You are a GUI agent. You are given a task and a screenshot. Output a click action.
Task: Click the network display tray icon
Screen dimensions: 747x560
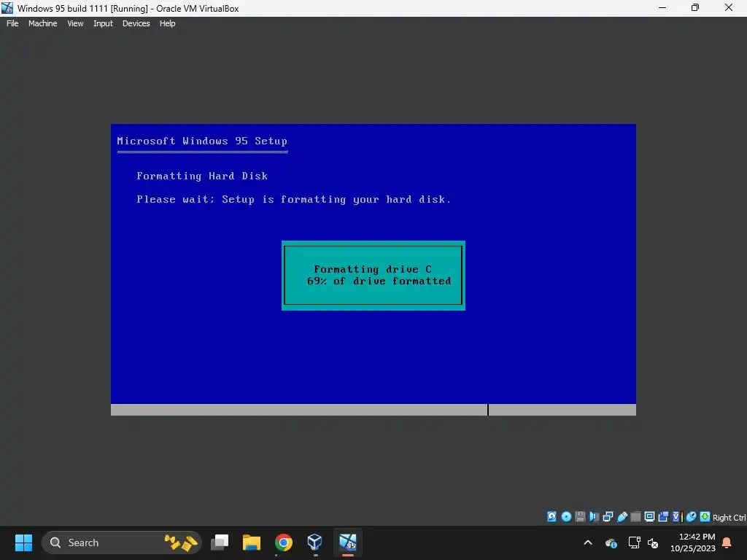[634, 542]
